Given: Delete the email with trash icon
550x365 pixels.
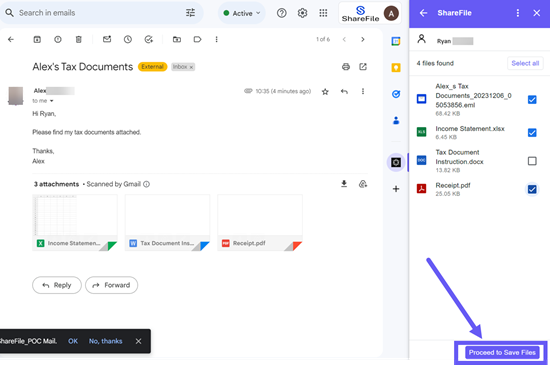Looking at the screenshot, I should pyautogui.click(x=79, y=39).
